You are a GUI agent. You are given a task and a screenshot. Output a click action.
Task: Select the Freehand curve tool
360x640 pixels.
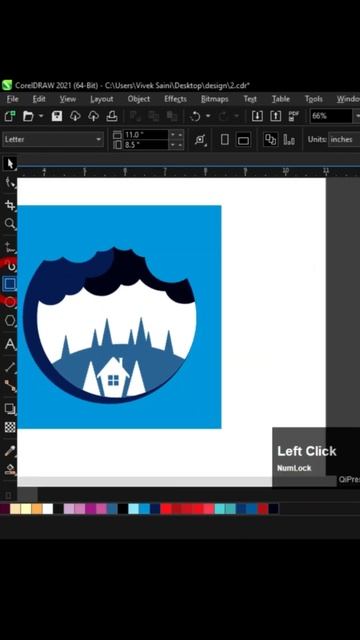coord(10,247)
